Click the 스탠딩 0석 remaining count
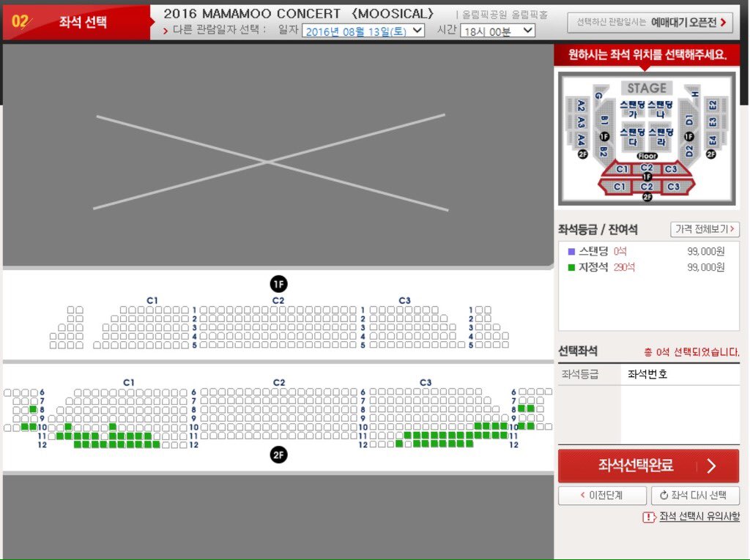This screenshot has height=560, width=750. point(620,252)
